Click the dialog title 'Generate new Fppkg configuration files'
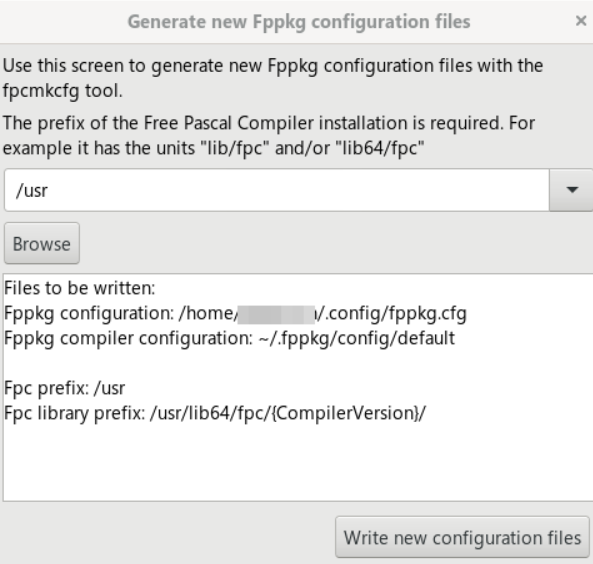 tap(299, 22)
